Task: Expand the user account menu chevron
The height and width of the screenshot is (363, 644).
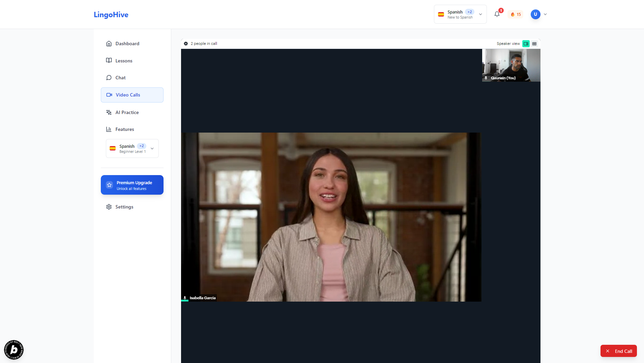Action: 545,14
